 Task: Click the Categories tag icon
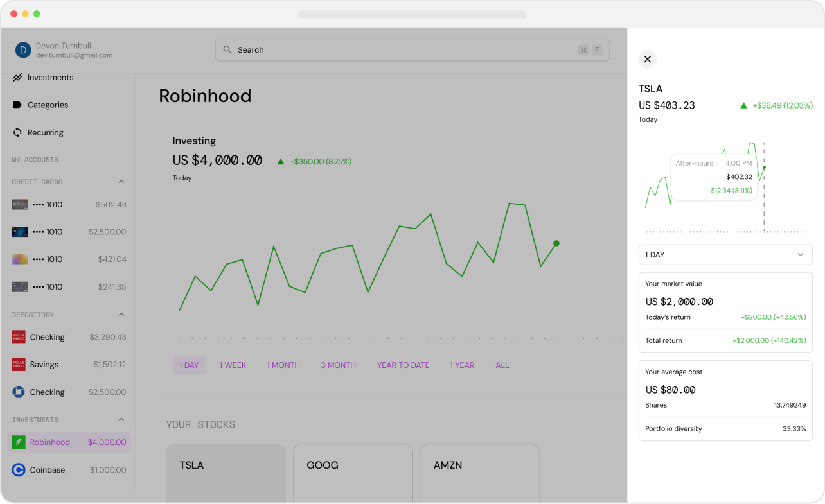click(17, 105)
